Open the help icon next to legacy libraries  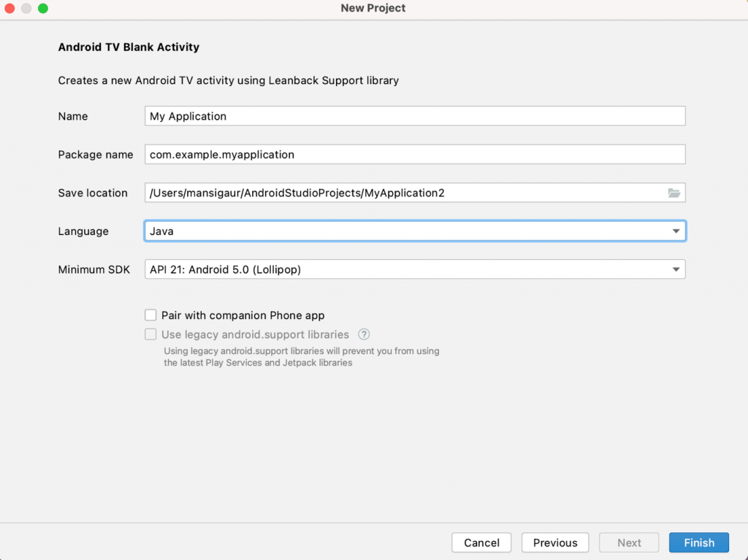[364, 334]
